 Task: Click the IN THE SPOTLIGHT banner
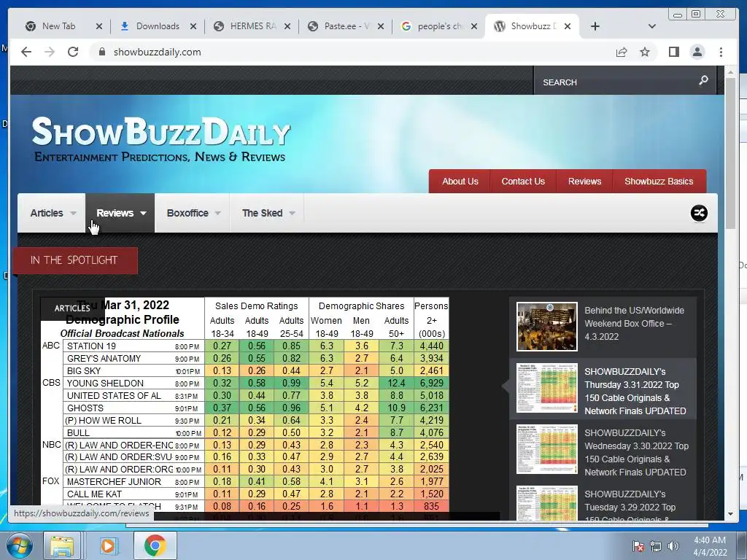(x=76, y=260)
